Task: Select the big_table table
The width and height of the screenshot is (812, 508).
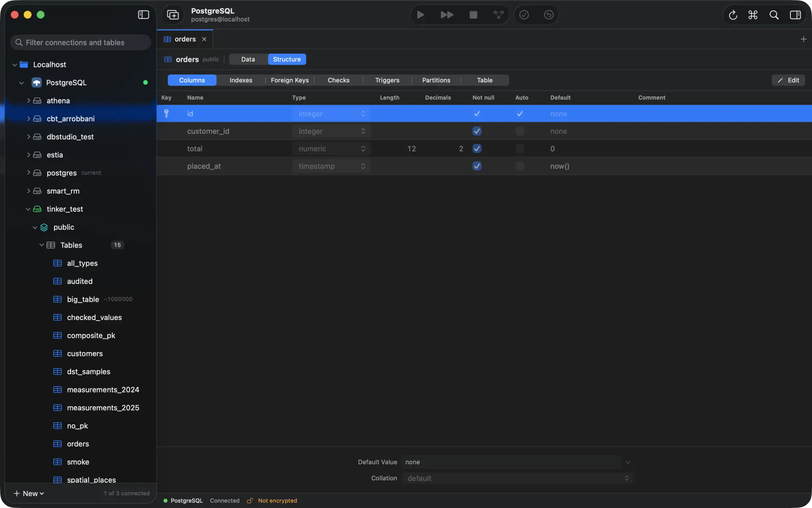Action: tap(82, 299)
